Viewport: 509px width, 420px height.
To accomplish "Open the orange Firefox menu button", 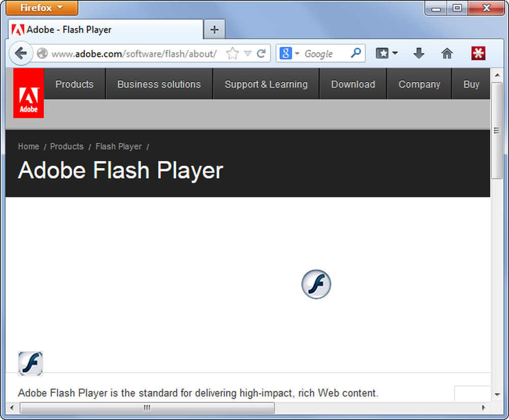I will (42, 8).
